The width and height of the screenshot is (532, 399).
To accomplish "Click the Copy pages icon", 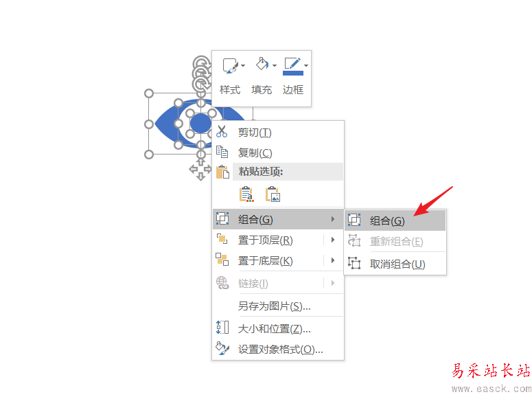I will coord(222,152).
